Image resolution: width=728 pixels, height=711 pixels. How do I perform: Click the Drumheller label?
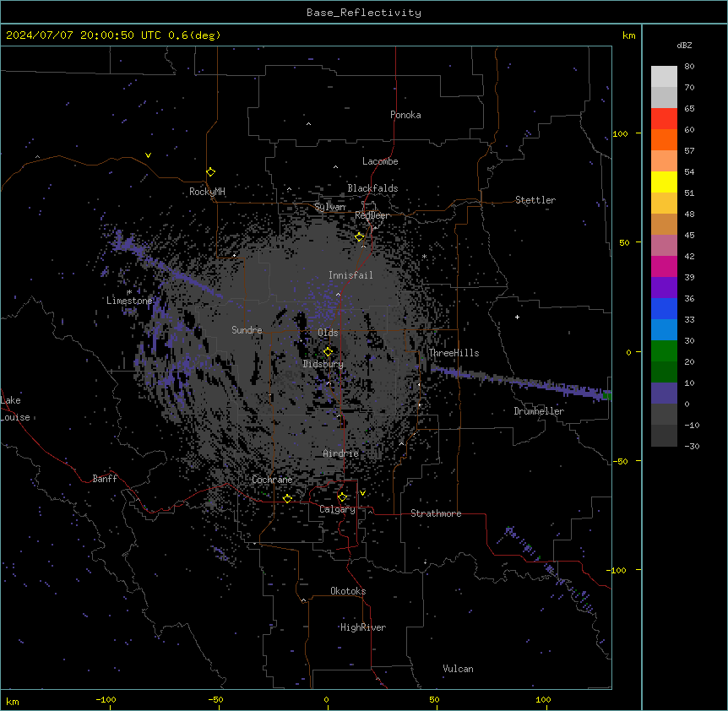539,411
